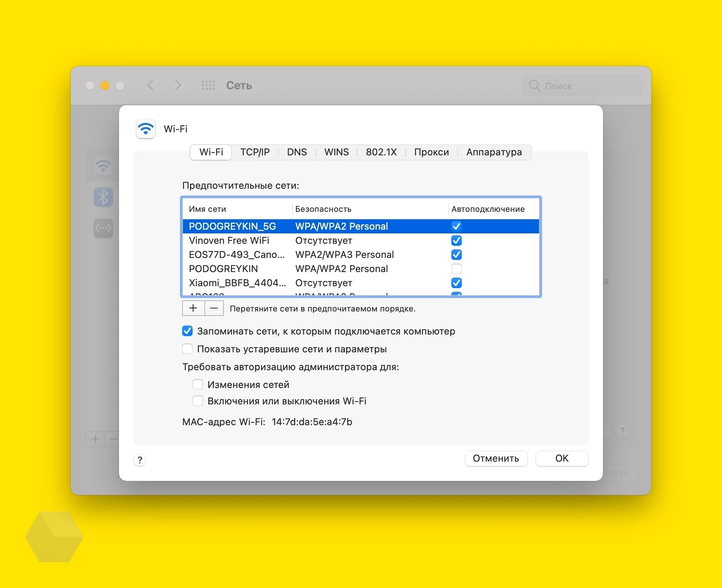Select EOS77D-493_Cano... network row
This screenshot has width=722, height=588.
coord(361,255)
